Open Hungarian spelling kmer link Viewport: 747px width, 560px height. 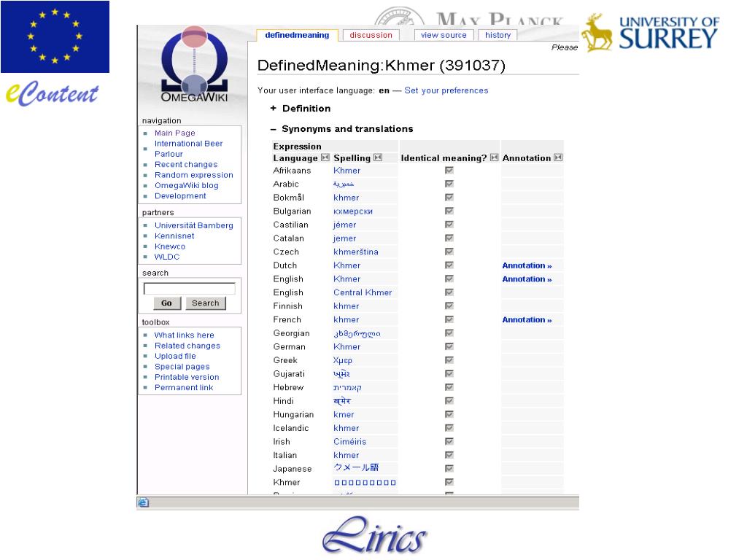(x=344, y=414)
